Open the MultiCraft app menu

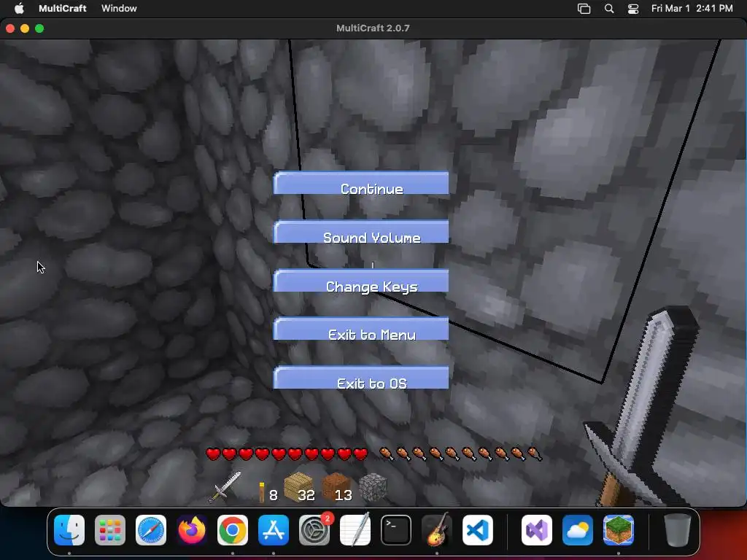pyautogui.click(x=63, y=8)
